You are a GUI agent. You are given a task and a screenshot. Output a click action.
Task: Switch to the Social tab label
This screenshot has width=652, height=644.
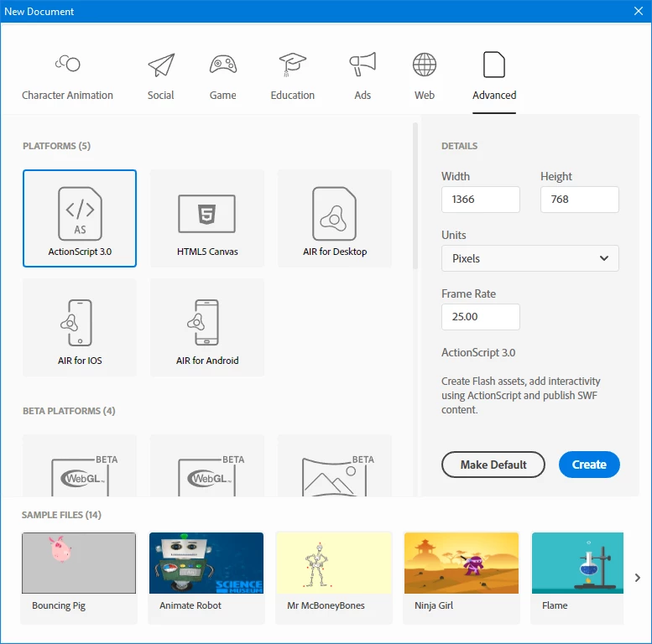click(x=161, y=95)
